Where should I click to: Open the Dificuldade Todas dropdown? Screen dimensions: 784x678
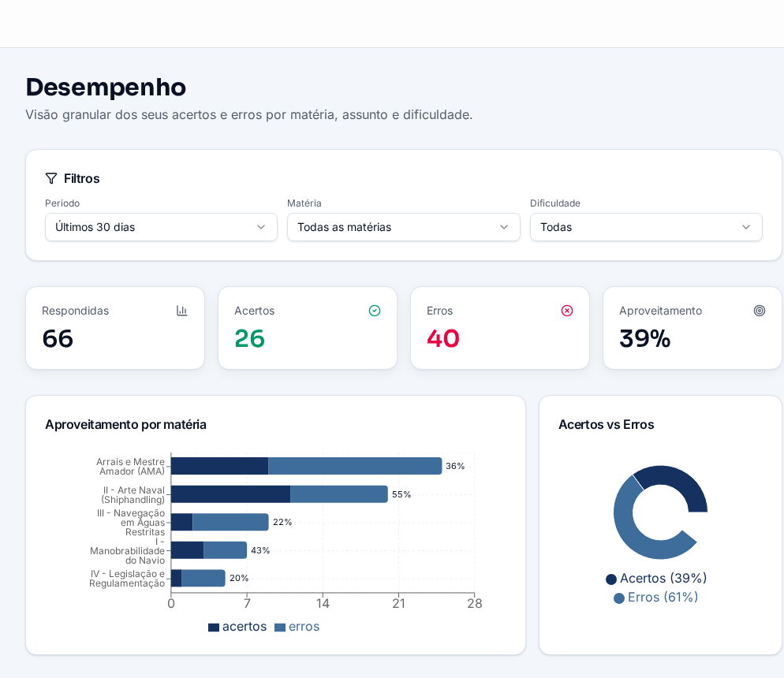(646, 227)
